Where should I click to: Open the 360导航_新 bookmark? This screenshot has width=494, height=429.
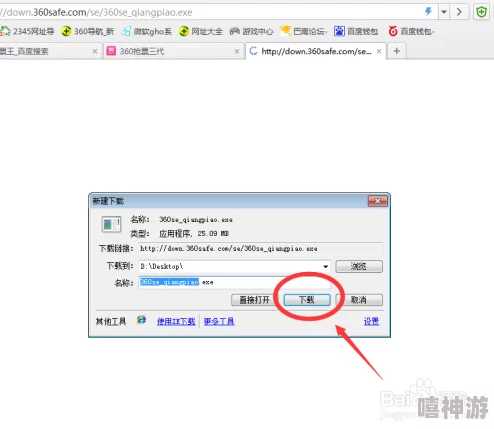point(88,32)
